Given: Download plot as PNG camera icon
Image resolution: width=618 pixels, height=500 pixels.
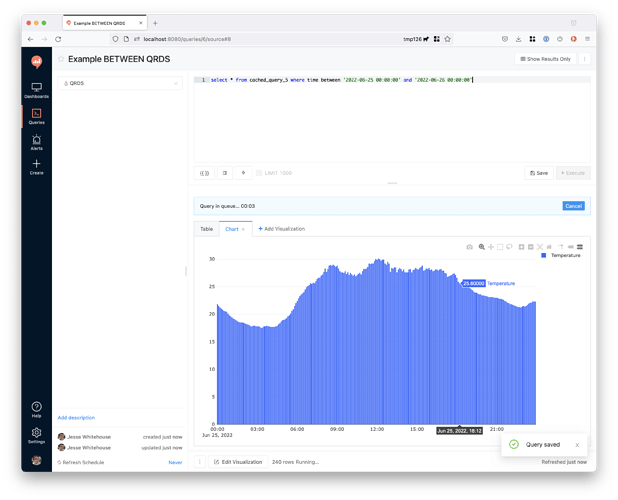Looking at the screenshot, I should point(469,247).
